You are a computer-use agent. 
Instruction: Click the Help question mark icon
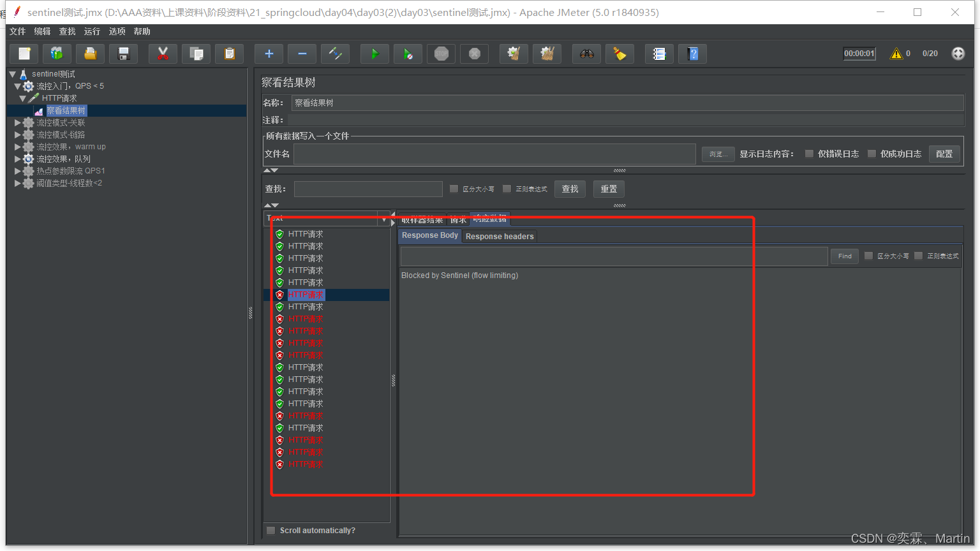click(693, 54)
